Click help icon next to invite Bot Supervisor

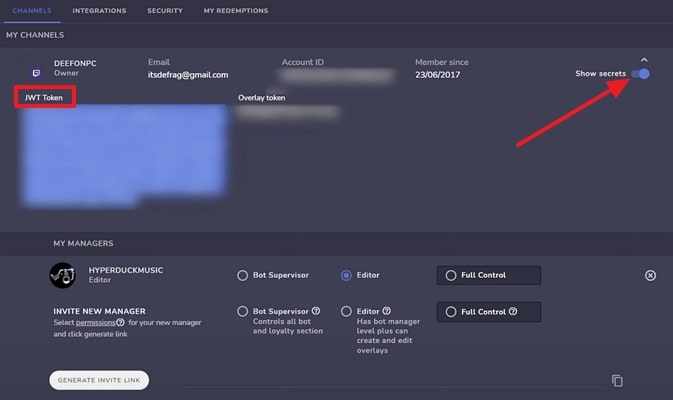pyautogui.click(x=316, y=311)
